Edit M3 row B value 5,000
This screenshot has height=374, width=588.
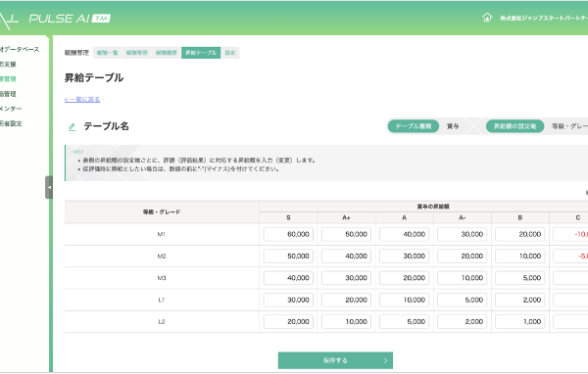pos(519,278)
